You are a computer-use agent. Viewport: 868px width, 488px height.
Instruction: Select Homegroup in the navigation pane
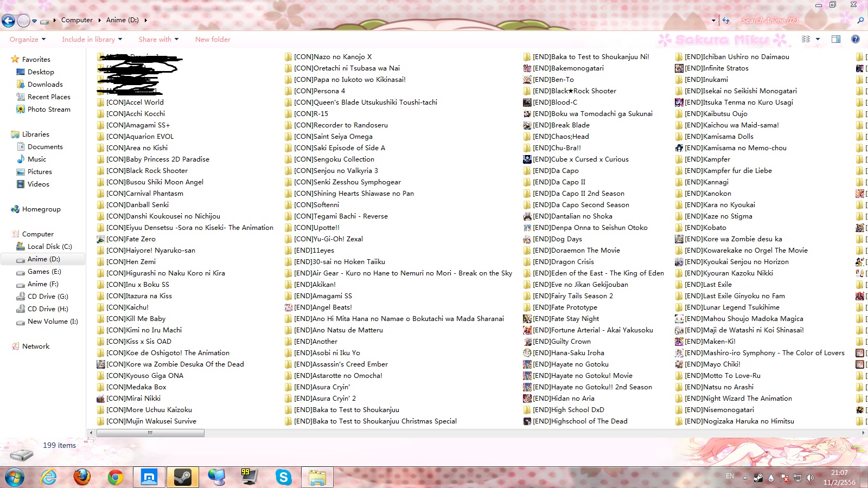pyautogui.click(x=41, y=209)
